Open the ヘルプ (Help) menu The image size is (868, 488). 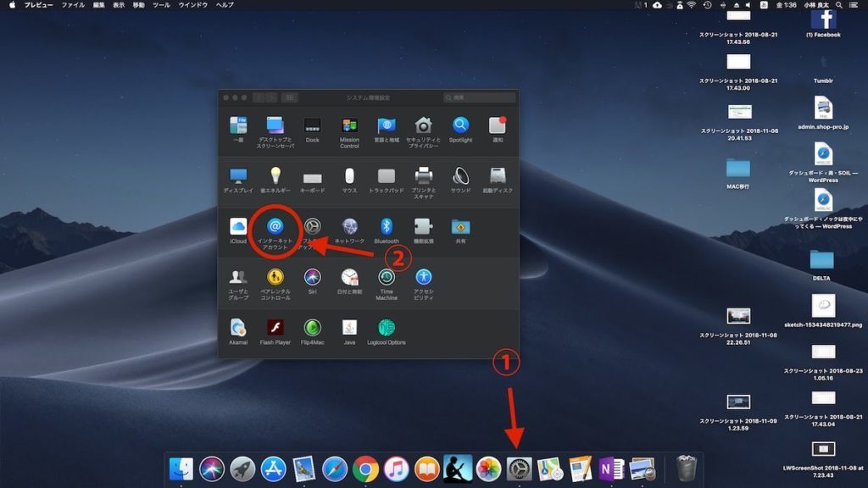point(225,5)
